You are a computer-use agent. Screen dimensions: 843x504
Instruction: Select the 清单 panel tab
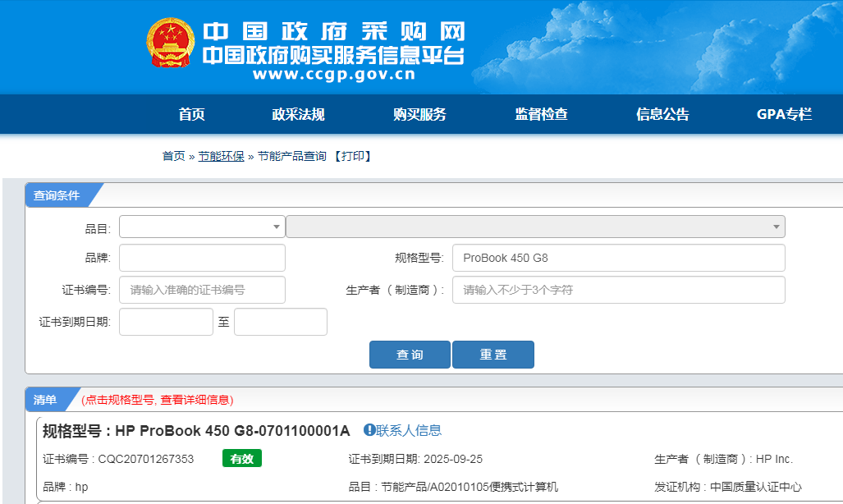(x=45, y=400)
